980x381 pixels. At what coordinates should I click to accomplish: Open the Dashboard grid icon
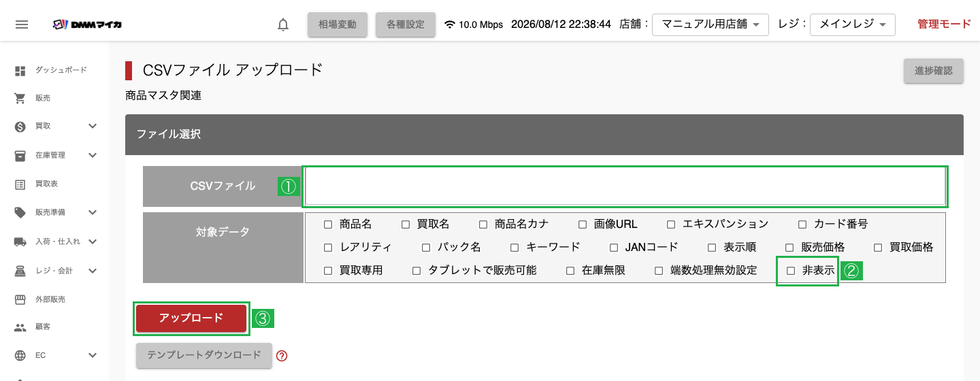(20, 70)
